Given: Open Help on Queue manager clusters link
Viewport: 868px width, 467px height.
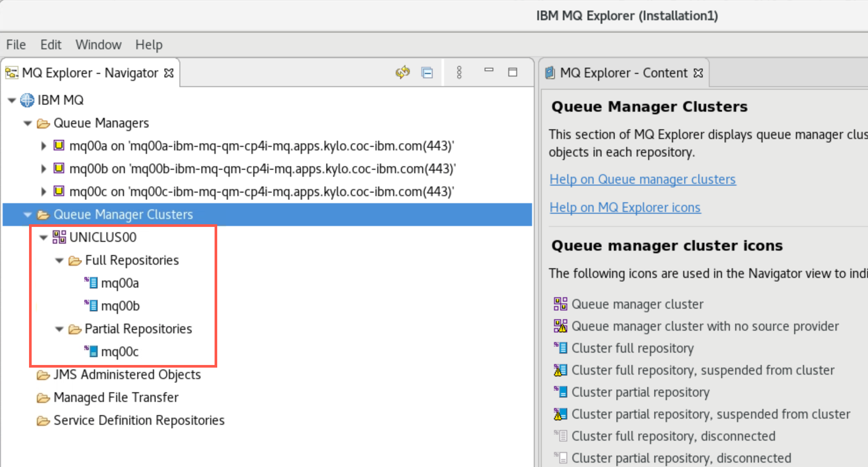Looking at the screenshot, I should coord(642,179).
